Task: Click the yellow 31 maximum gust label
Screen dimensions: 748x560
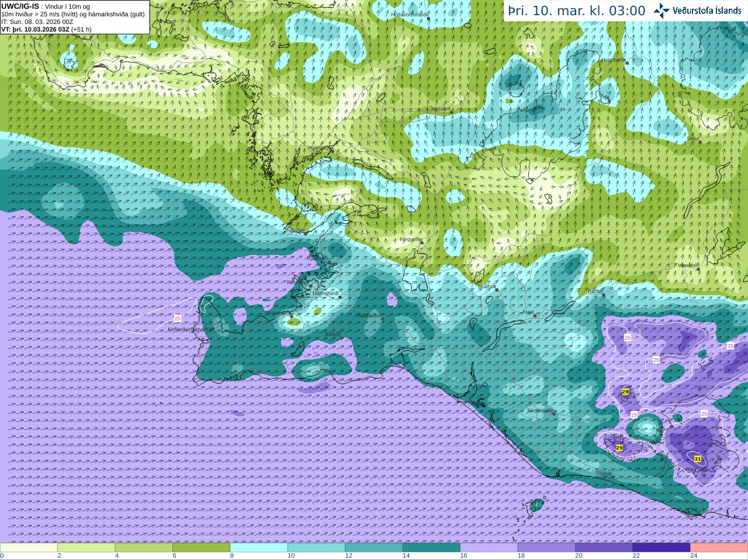Action: [x=698, y=459]
